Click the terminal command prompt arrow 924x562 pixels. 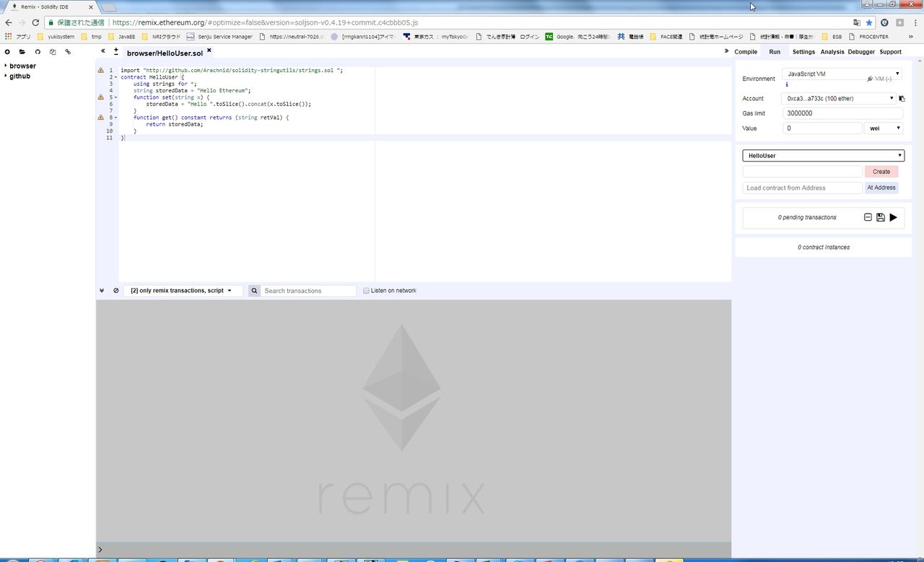100,550
